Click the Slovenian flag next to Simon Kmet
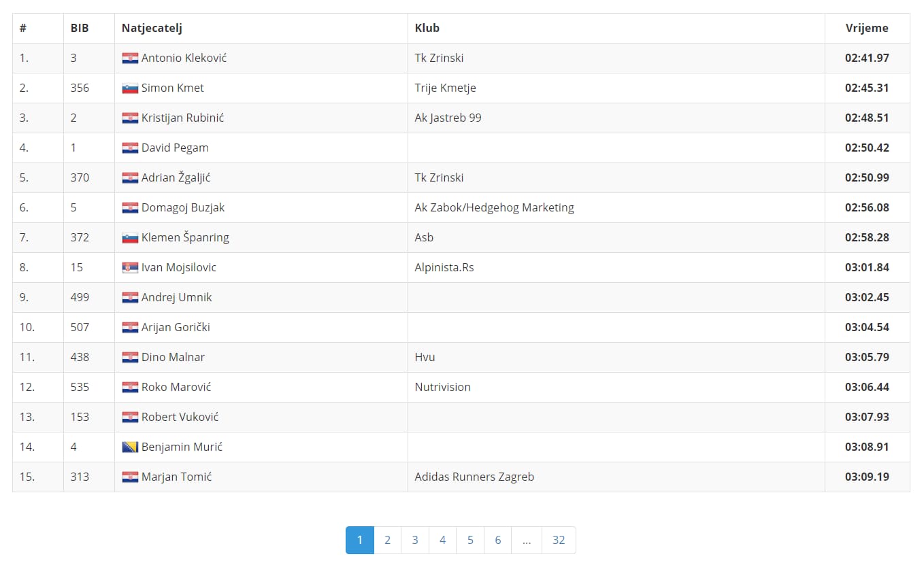This screenshot has width=924, height=563. (x=130, y=88)
